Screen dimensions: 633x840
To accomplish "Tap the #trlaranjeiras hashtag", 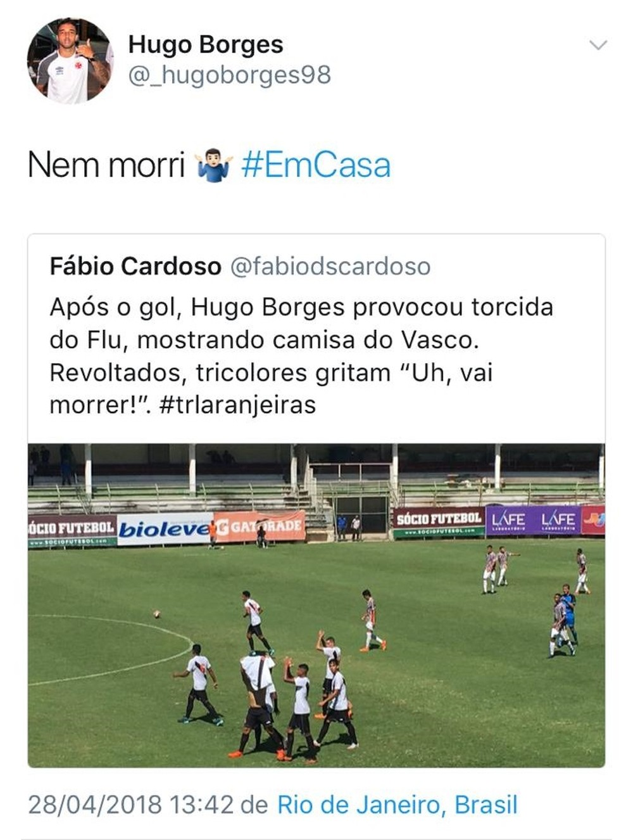I will 237,404.
